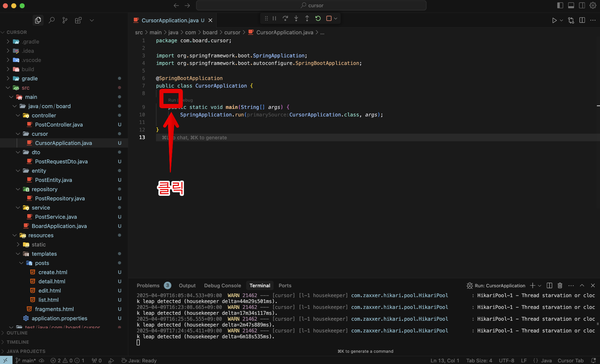Split the terminal
This screenshot has height=364, width=600.
click(x=549, y=286)
